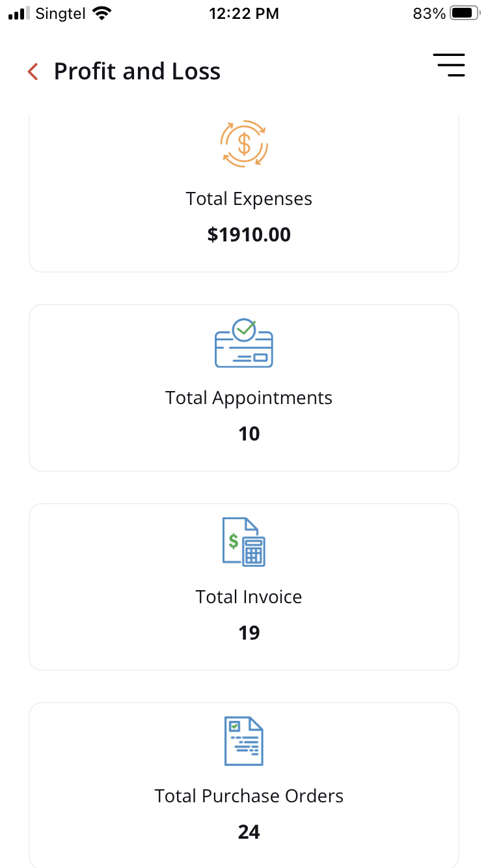Click the Total Appointments label
Viewport: 488px width, 868px height.
coord(249,398)
